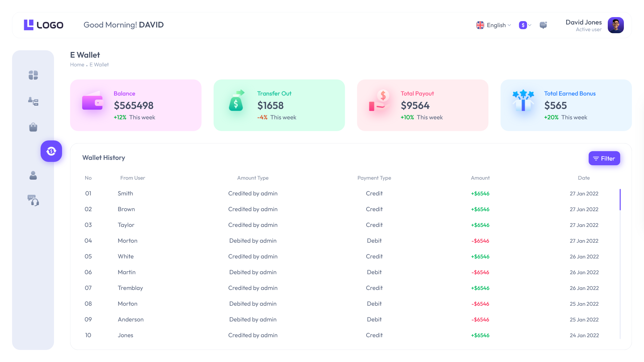The image size is (644, 362).
Task: Click the E Wallet breadcrumb item
Action: (x=99, y=64)
